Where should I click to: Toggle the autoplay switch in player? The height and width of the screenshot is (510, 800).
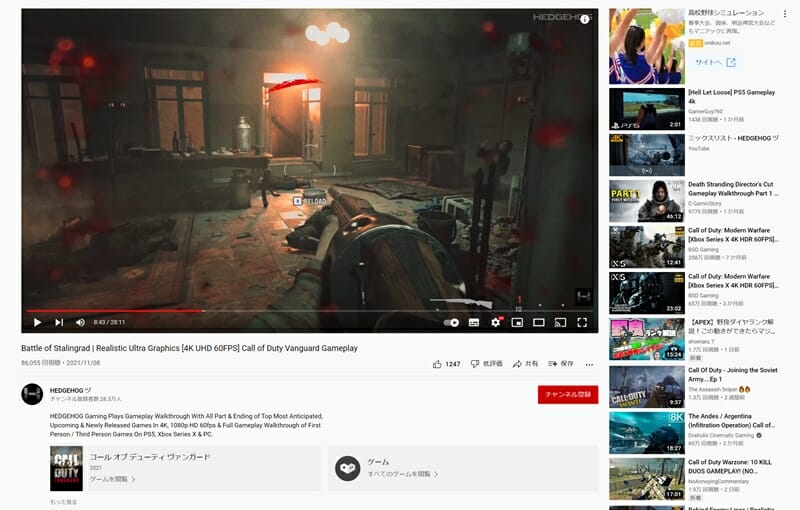[x=451, y=322]
